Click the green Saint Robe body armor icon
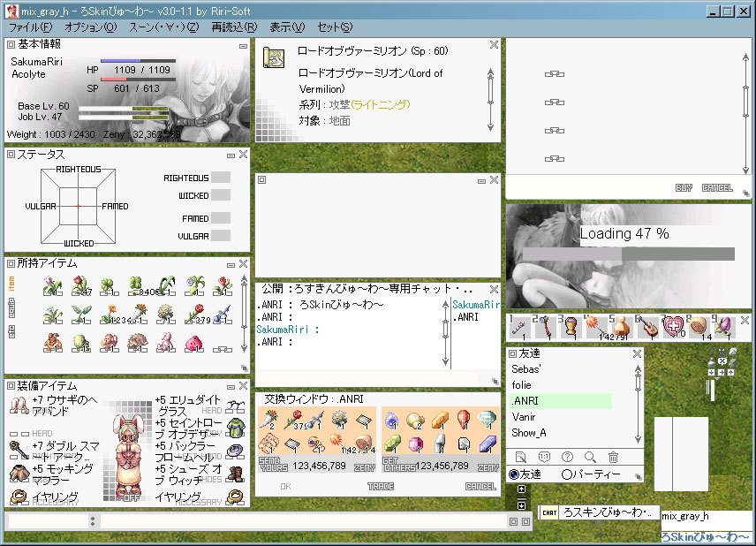Screen dimensions: 756x546 [236, 428]
